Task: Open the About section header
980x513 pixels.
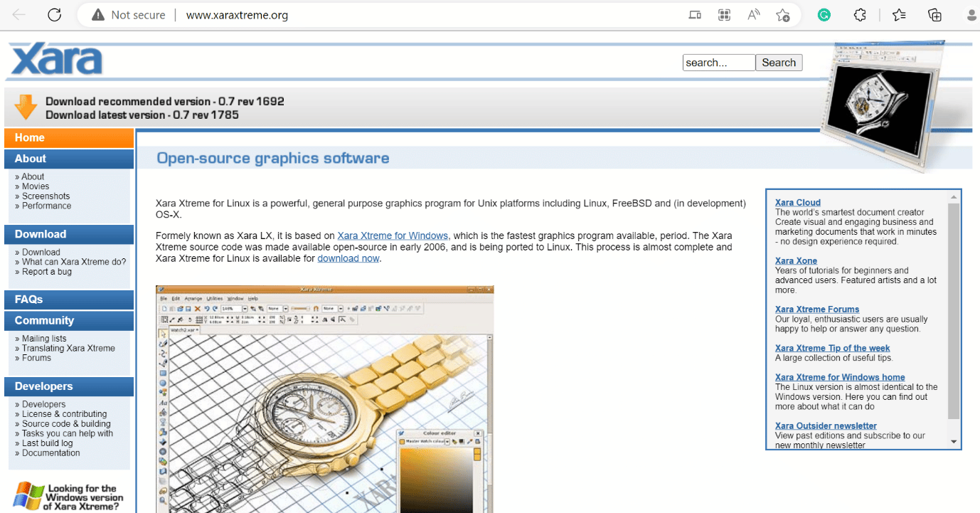Action: click(x=69, y=159)
